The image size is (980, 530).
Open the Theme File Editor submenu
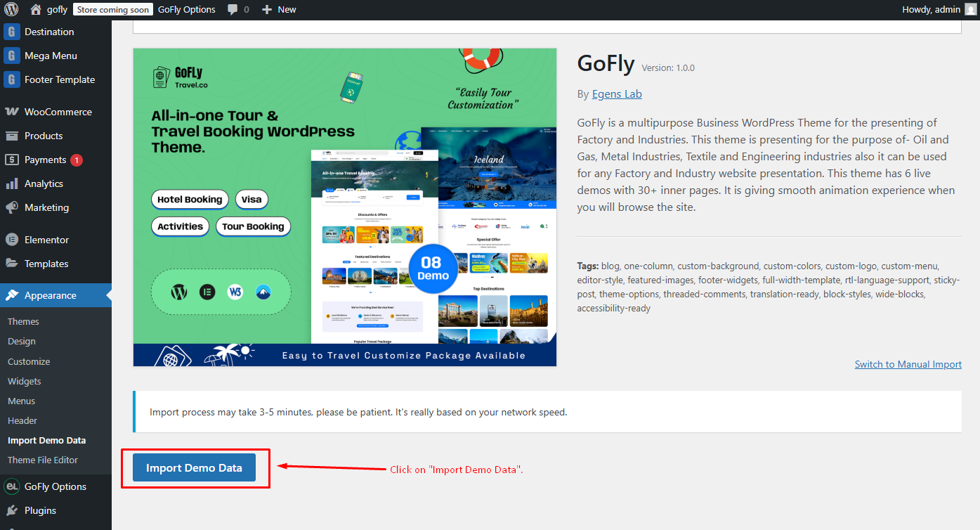tap(43, 460)
